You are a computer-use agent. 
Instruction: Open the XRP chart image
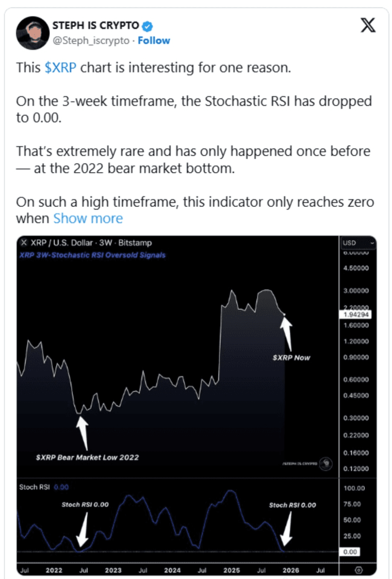pos(196,406)
